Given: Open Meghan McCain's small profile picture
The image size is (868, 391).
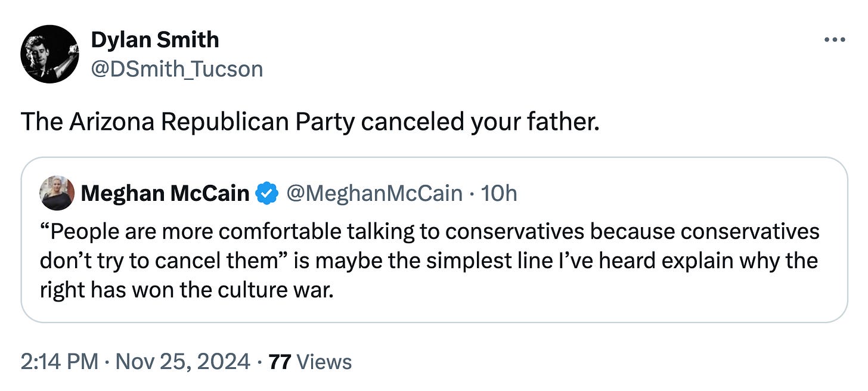Looking at the screenshot, I should [x=57, y=193].
